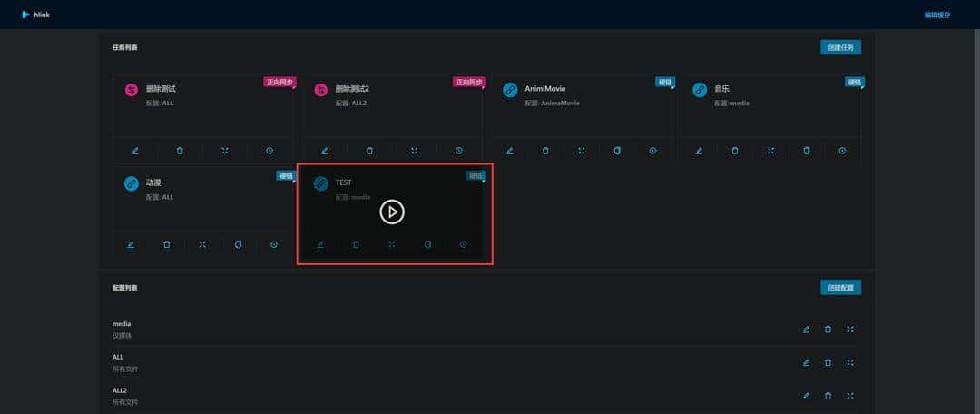Click the four-arrow icon on AnimiMovie card
Viewport: 980px width, 414px height.
(582, 151)
